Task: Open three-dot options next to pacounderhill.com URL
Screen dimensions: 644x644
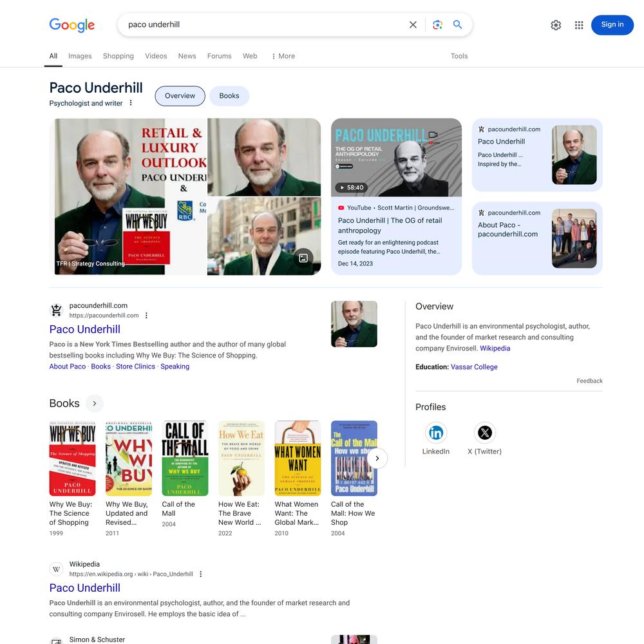Action: [x=146, y=316]
